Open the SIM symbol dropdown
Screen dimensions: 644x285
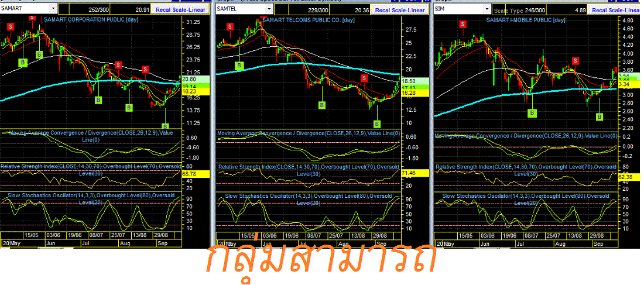click(x=487, y=8)
